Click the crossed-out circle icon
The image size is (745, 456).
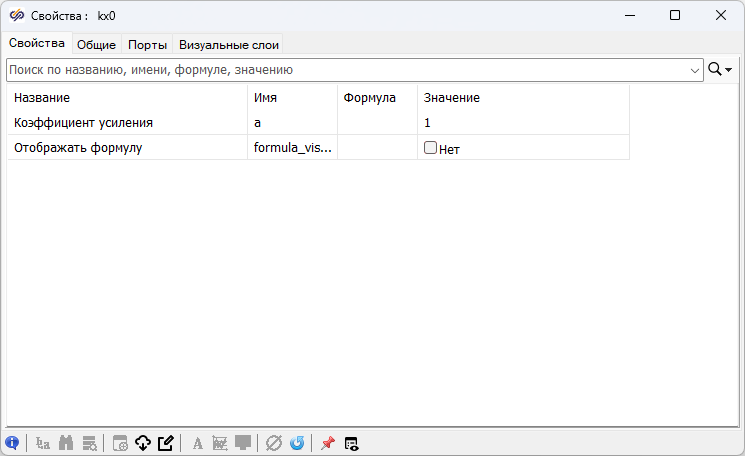coord(273,443)
